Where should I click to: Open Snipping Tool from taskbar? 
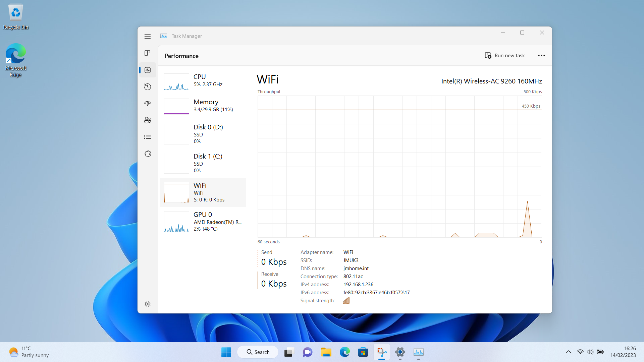382,352
